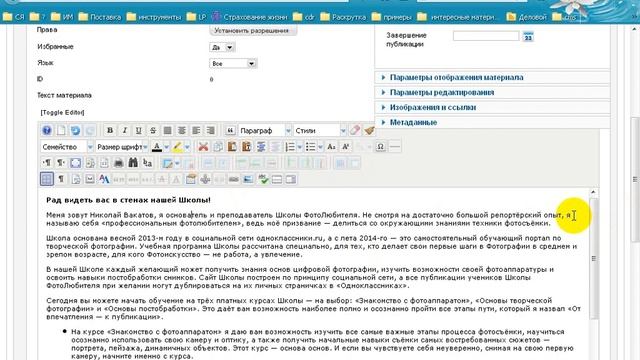This screenshot has width=640, height=360.
Task: Toggle Italic formatting
Action: coord(124,131)
